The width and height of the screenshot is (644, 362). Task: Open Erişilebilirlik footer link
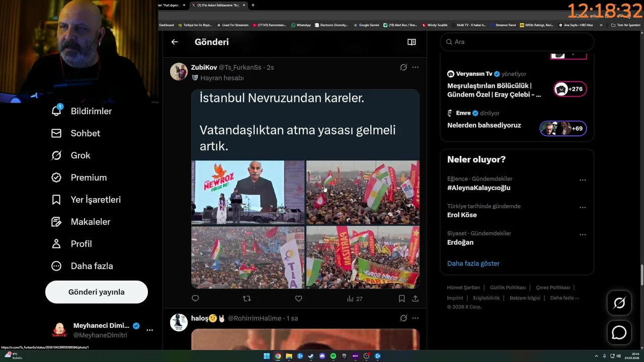click(487, 298)
